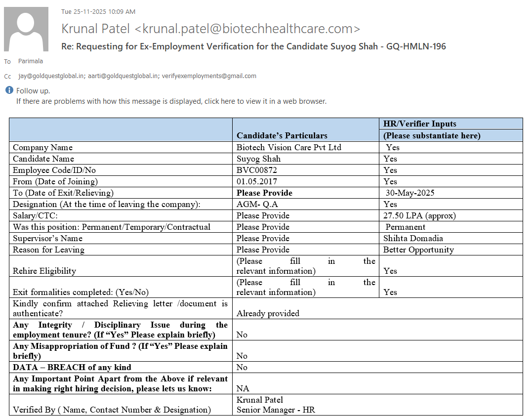Click the Already provided cell
The width and height of the screenshot is (532, 419).
point(268,313)
